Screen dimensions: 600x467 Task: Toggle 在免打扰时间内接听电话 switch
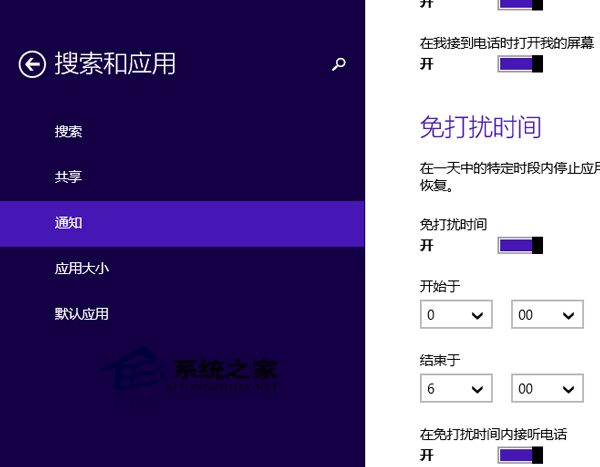pyautogui.click(x=520, y=455)
